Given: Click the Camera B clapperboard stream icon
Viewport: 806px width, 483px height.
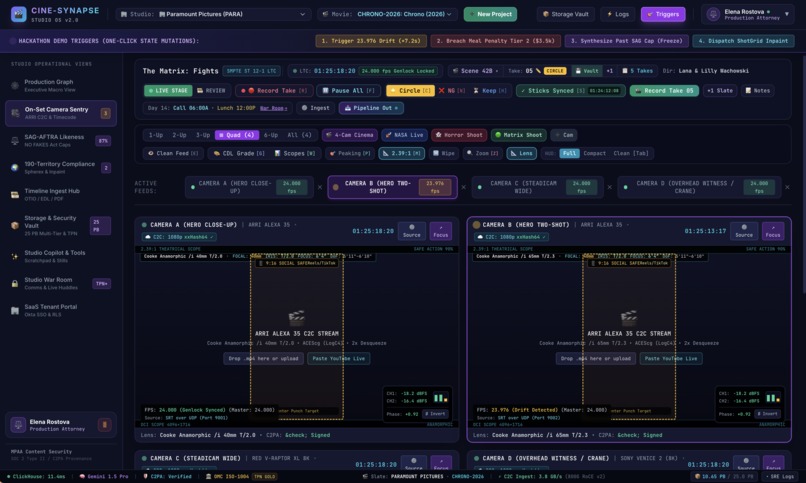Looking at the screenshot, I should pos(629,318).
